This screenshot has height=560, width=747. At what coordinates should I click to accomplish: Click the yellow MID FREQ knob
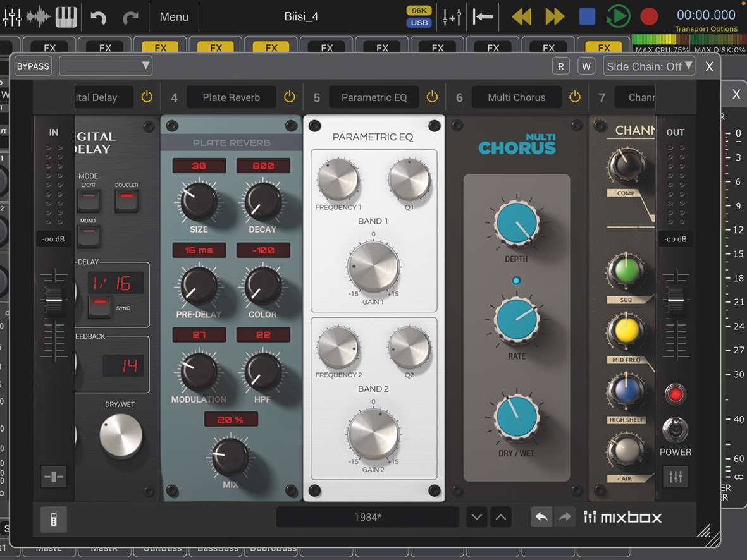pos(626,330)
